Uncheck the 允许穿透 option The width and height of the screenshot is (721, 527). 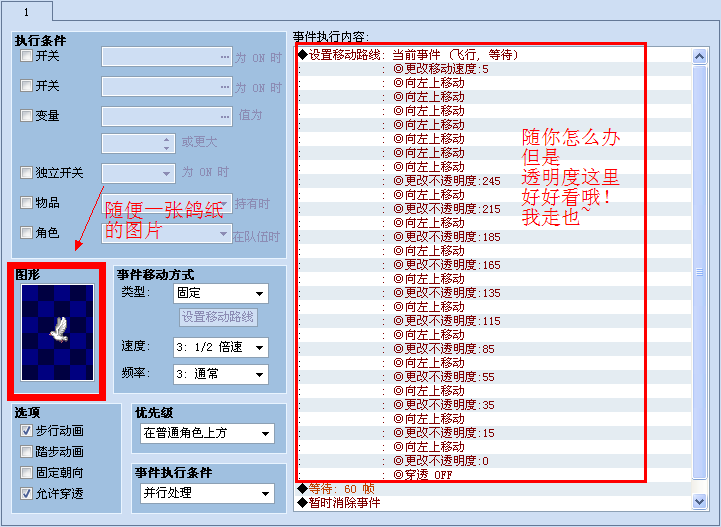26,493
